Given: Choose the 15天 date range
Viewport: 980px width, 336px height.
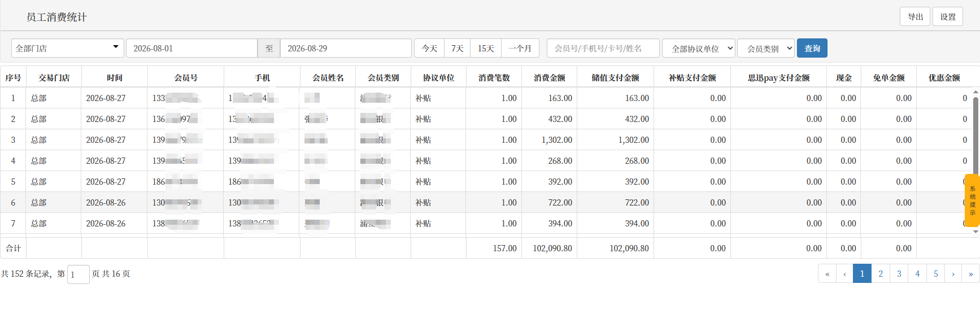Looking at the screenshot, I should [486, 49].
